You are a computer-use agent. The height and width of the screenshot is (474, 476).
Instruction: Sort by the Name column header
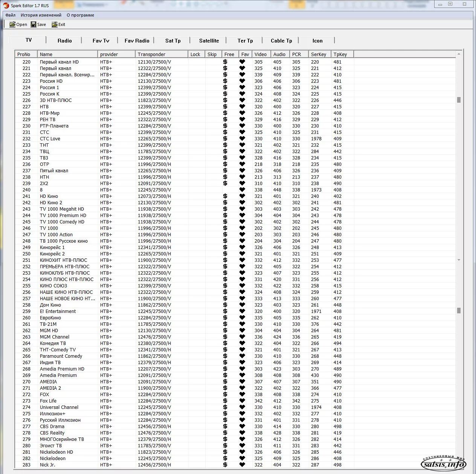pos(67,54)
